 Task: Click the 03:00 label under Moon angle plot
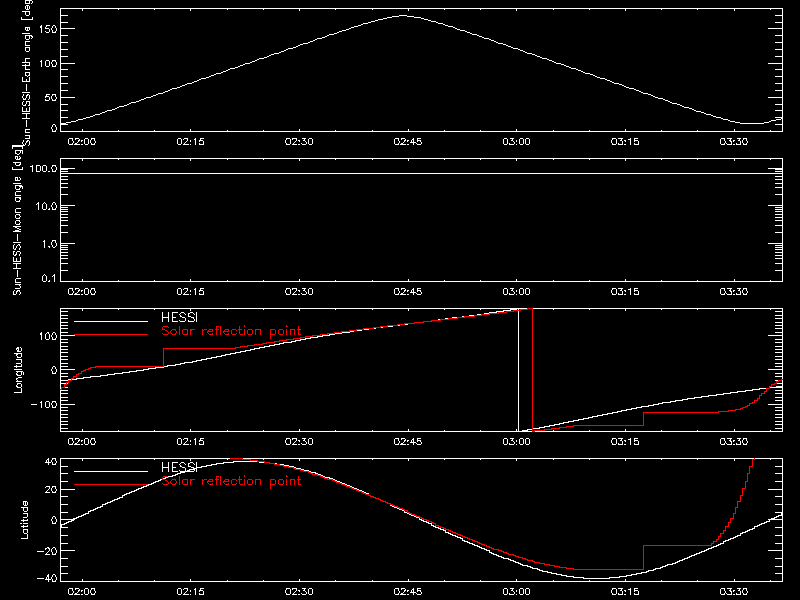point(516,291)
